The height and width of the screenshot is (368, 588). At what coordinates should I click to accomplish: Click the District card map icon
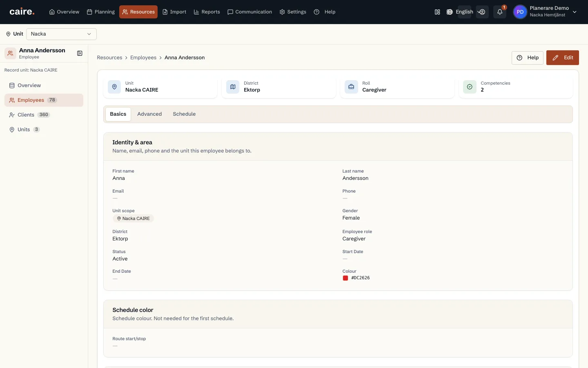pos(233,87)
